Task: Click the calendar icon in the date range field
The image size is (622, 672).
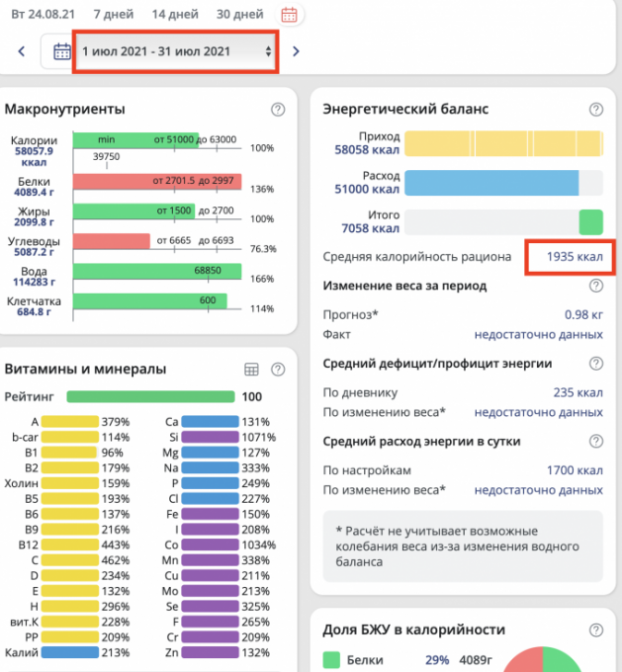Action: click(61, 51)
